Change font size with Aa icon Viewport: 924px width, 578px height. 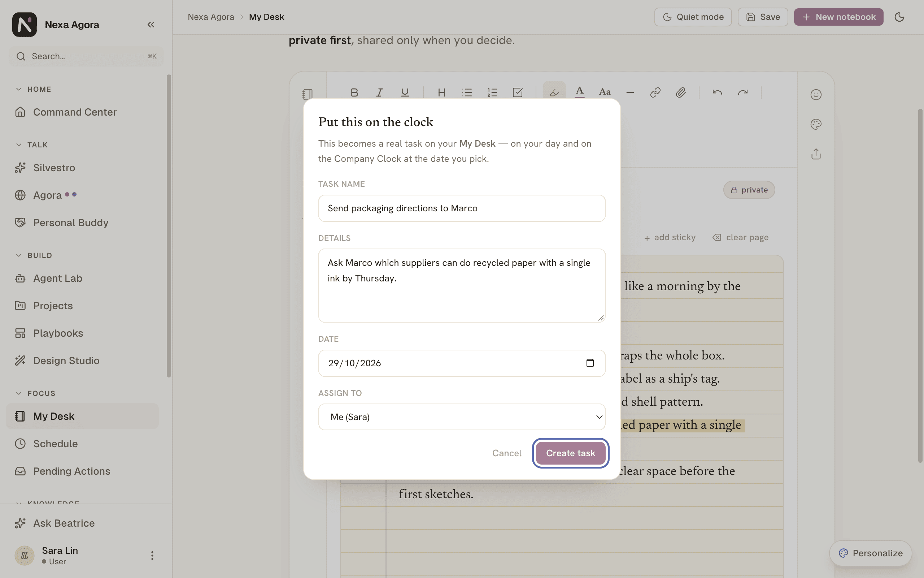[x=605, y=92]
